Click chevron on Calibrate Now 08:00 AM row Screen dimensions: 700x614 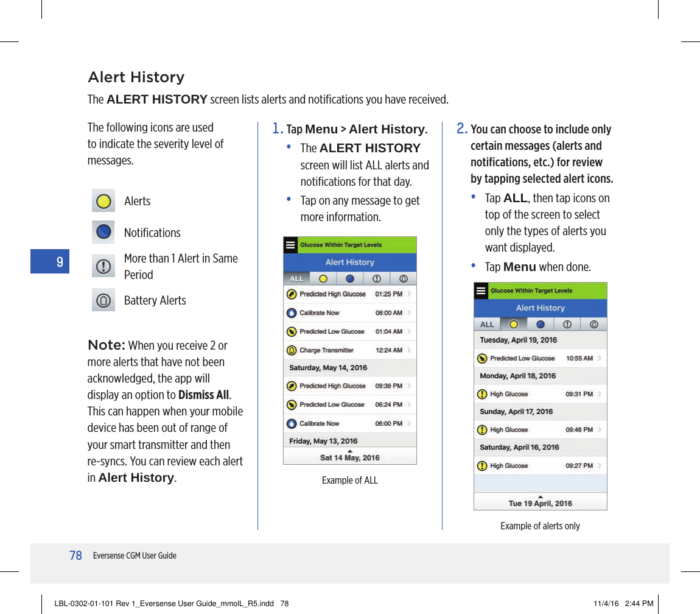409,313
